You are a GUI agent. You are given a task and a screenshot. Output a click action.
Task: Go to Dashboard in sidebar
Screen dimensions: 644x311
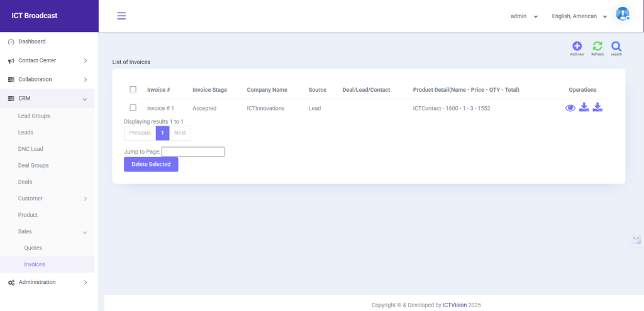click(32, 41)
